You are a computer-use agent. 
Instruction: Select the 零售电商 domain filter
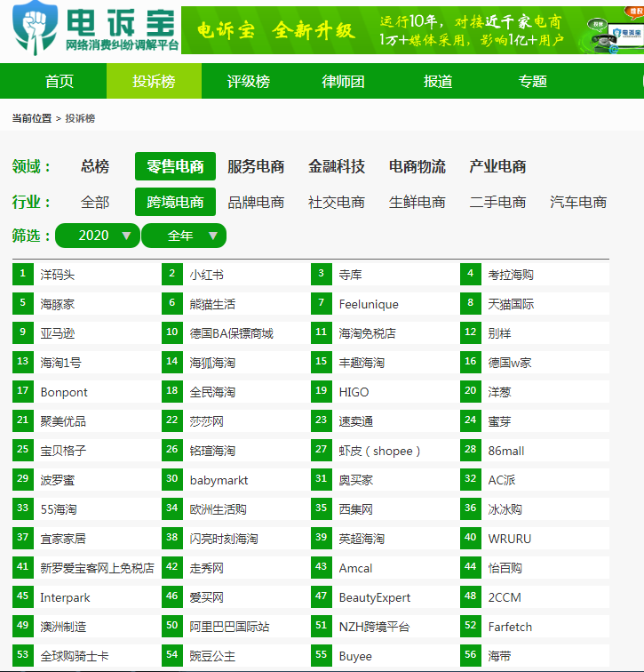tap(175, 166)
